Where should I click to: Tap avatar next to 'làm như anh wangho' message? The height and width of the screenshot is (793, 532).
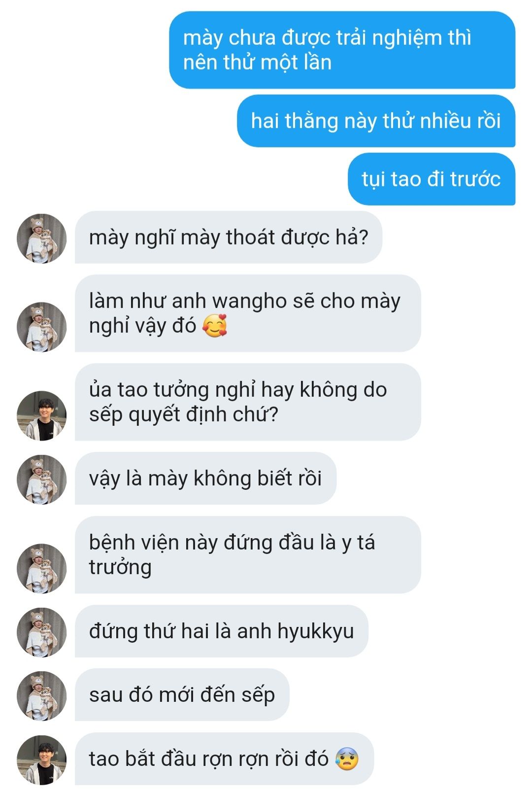(x=41, y=327)
